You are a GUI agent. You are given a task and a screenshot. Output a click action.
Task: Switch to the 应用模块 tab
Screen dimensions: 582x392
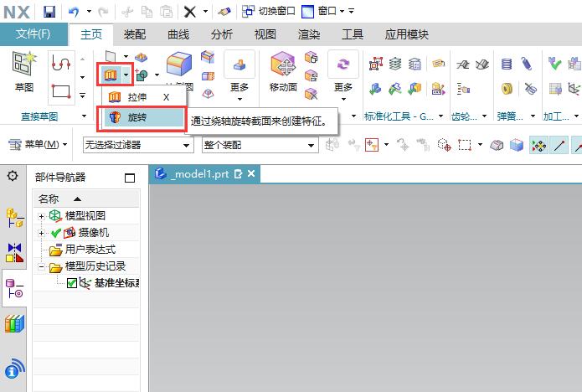click(x=407, y=34)
